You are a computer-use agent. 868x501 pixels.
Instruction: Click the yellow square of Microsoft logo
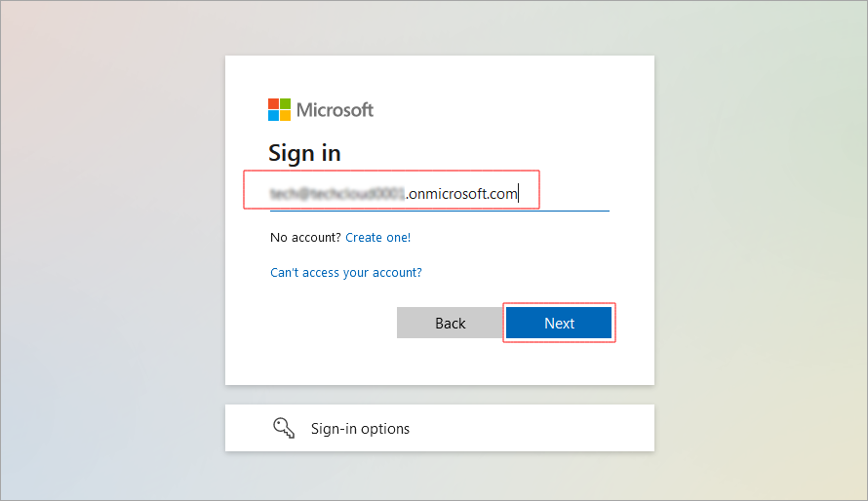pyautogui.click(x=285, y=115)
